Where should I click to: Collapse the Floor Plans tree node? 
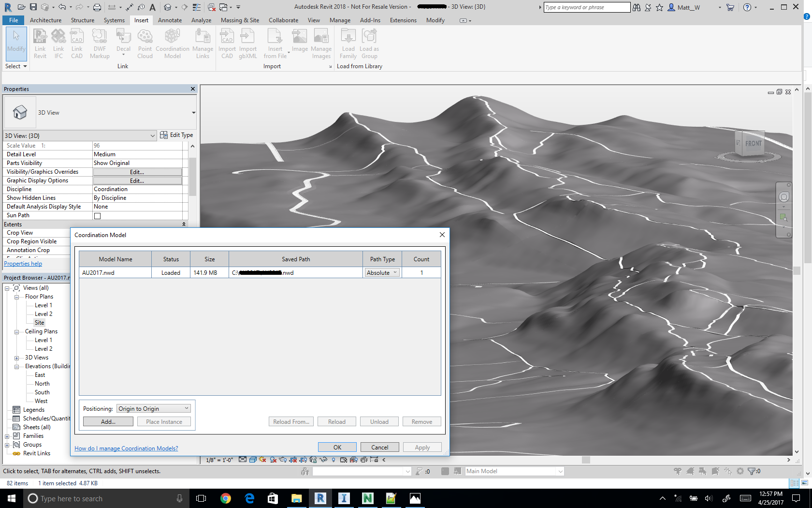click(16, 297)
